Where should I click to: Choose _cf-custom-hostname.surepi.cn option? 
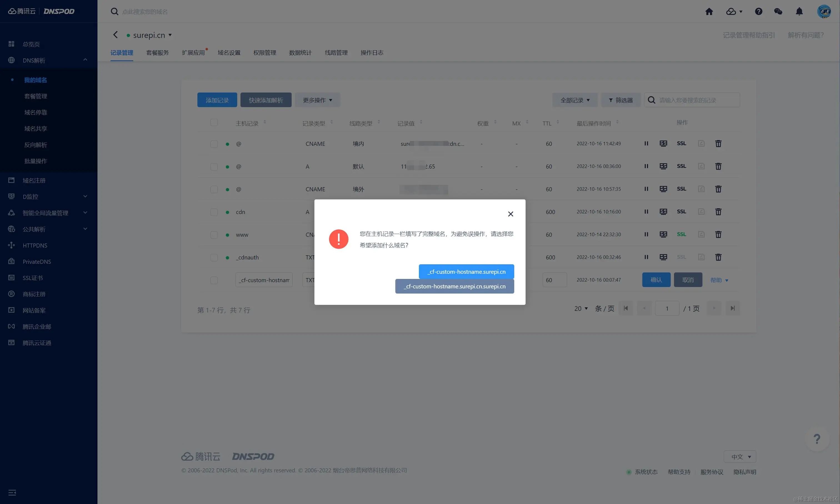[466, 272]
